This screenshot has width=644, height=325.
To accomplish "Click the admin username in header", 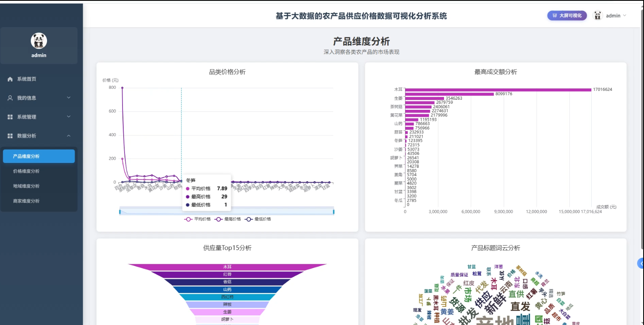I will (x=613, y=16).
